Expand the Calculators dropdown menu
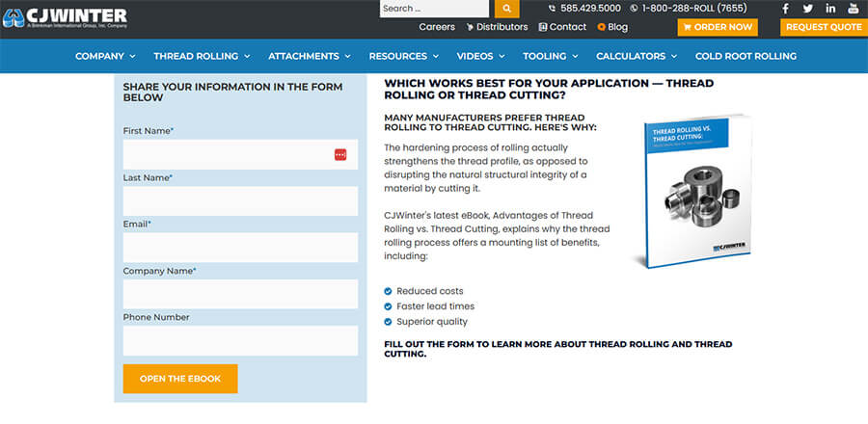The width and height of the screenshot is (868, 424). click(637, 56)
